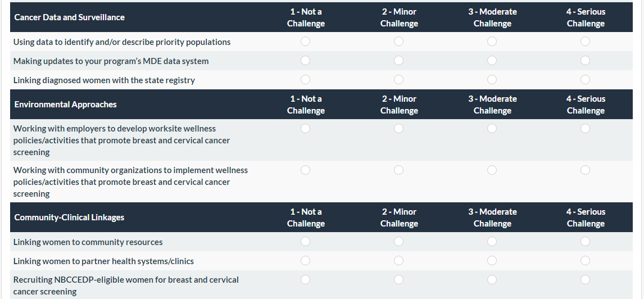Image resolution: width=644 pixels, height=299 pixels.
Task: Select Minor Challenge for community organizations wellness row
Action: tap(398, 170)
